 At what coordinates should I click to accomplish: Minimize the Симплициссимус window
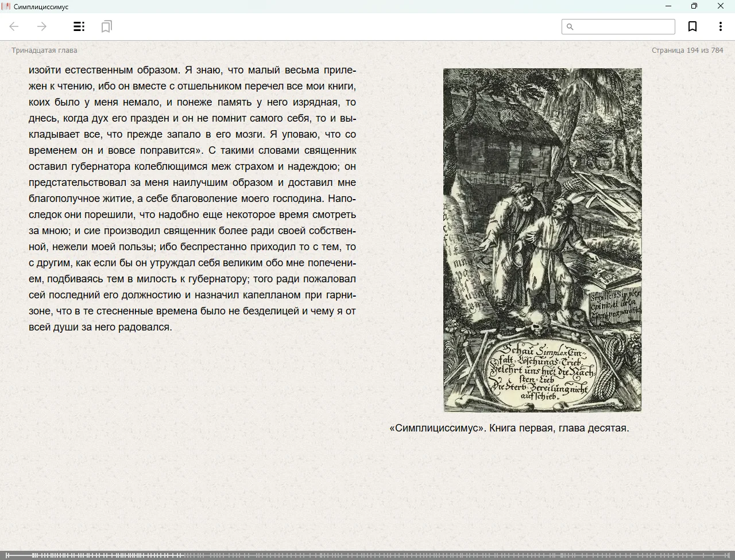pos(668,6)
